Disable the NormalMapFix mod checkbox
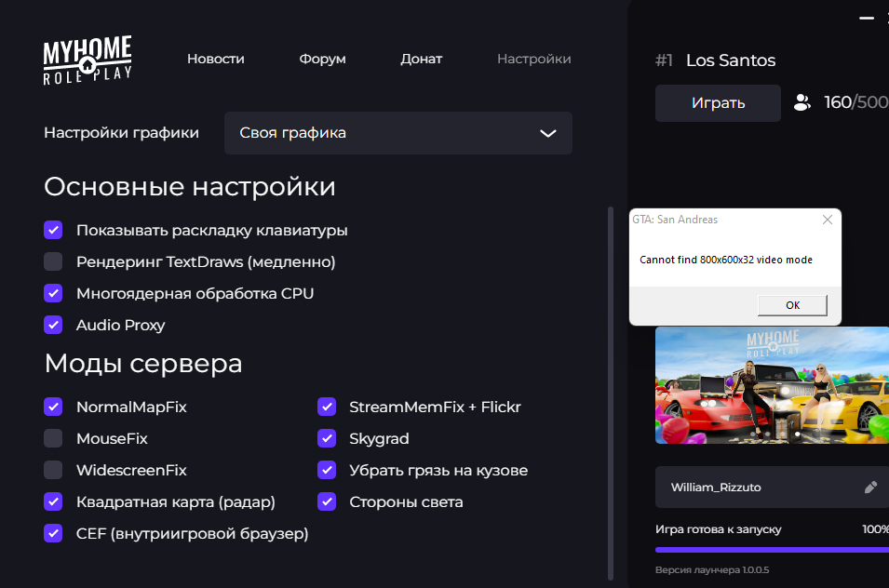The height and width of the screenshot is (588, 889). [53, 407]
